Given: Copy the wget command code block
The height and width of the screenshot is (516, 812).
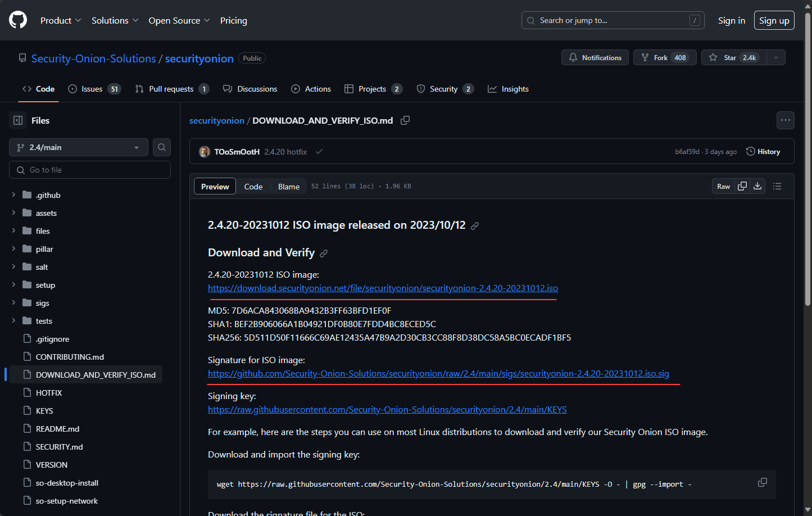Looking at the screenshot, I should (763, 483).
